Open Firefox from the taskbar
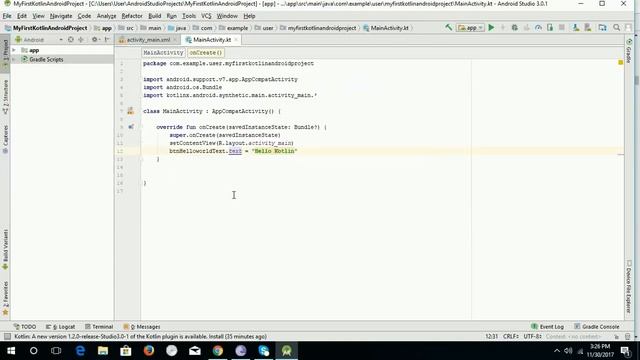This screenshot has height=360, width=640. [x=149, y=351]
